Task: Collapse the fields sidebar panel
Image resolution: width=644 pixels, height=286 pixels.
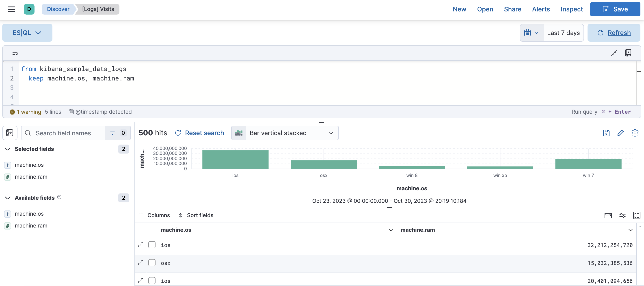Action: 9,133
